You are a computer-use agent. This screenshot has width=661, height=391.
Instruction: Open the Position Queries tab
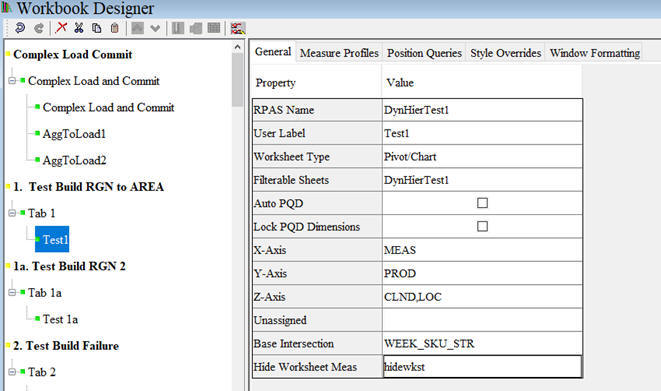point(424,53)
